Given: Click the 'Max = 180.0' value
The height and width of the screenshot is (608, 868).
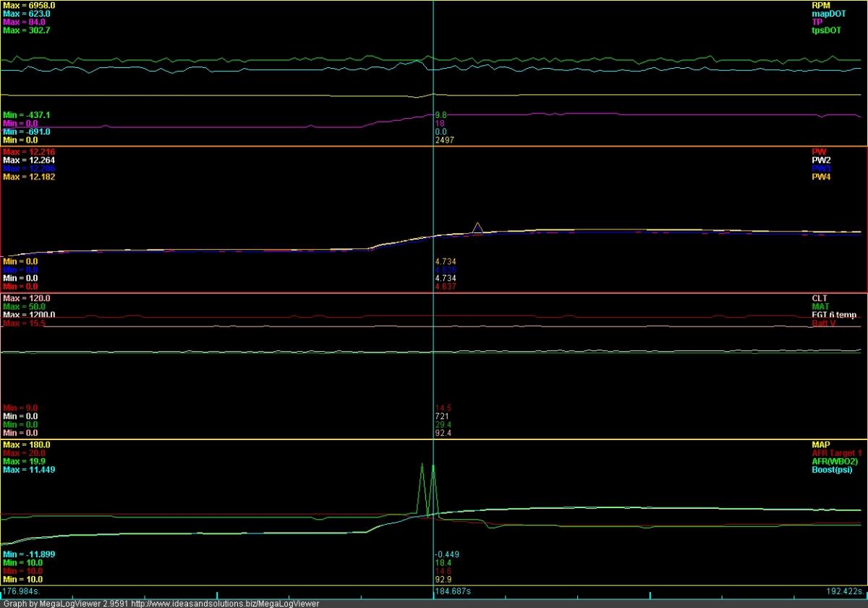Looking at the screenshot, I should pyautogui.click(x=27, y=444).
